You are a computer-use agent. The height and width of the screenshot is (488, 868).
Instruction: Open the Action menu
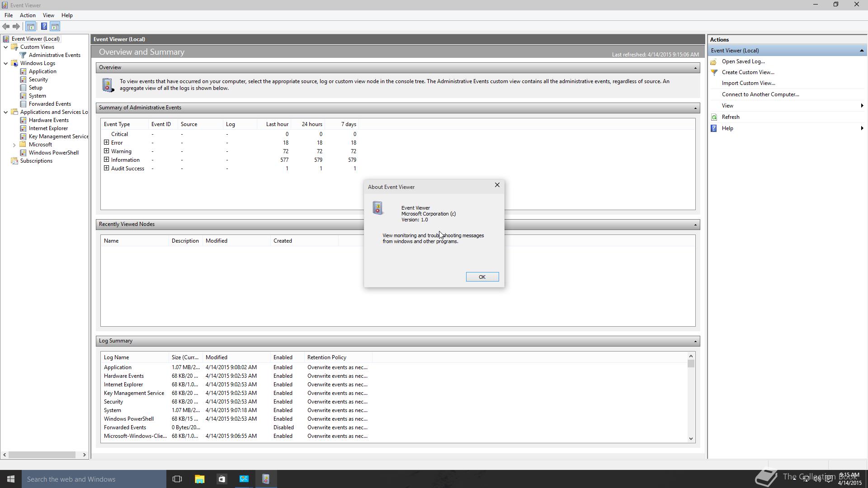[28, 15]
